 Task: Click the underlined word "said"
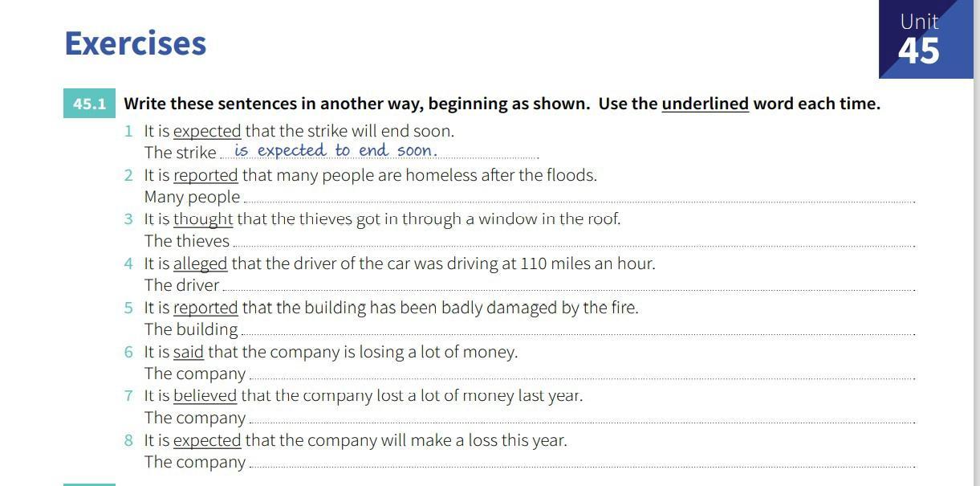189,352
